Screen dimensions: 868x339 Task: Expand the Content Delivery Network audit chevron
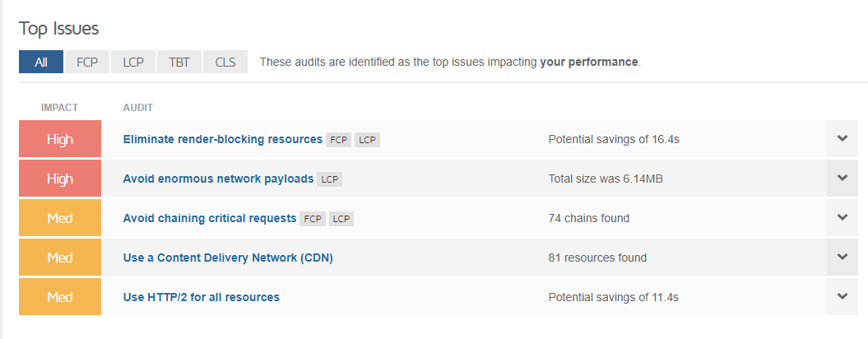point(842,257)
